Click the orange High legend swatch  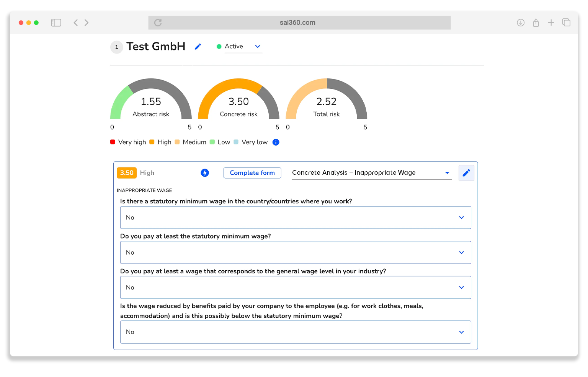pyautogui.click(x=152, y=142)
